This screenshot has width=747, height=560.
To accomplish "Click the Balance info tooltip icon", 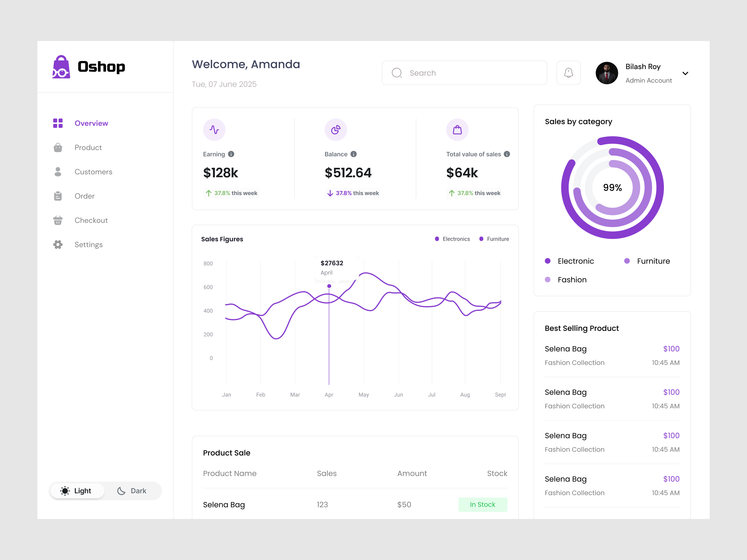I will point(353,154).
